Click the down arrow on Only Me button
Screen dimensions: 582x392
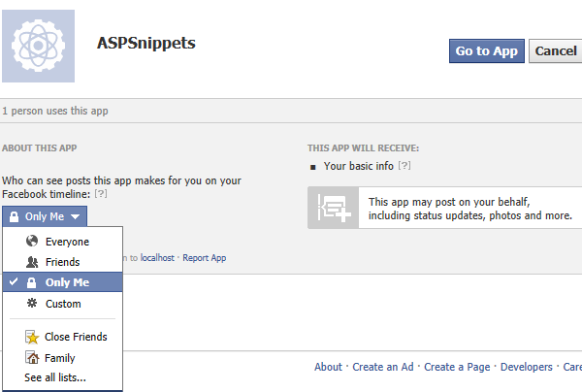coord(75,216)
